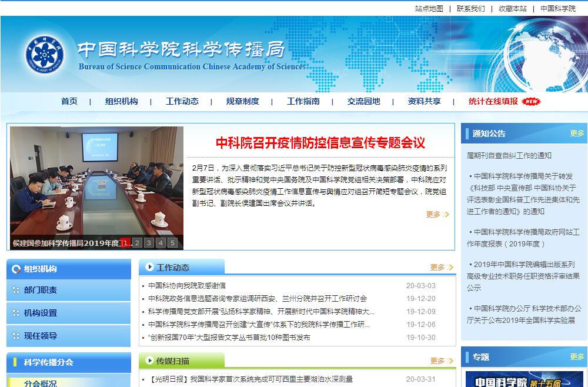The image size is (588, 387).
Task: Click the Chinese Academy of Sciences logo emblem
Action: coord(45,54)
